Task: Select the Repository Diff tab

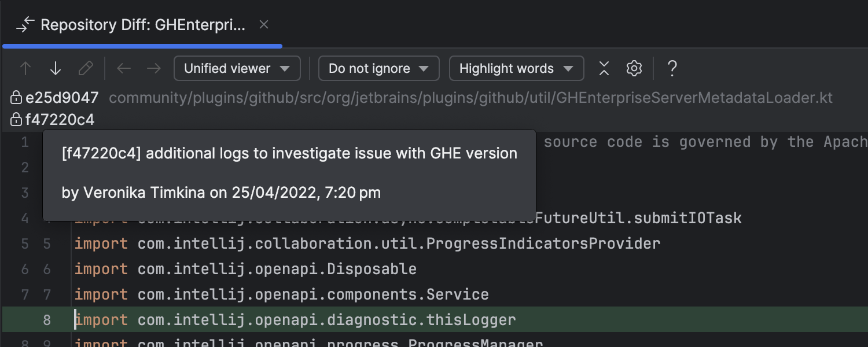Action: point(142,25)
